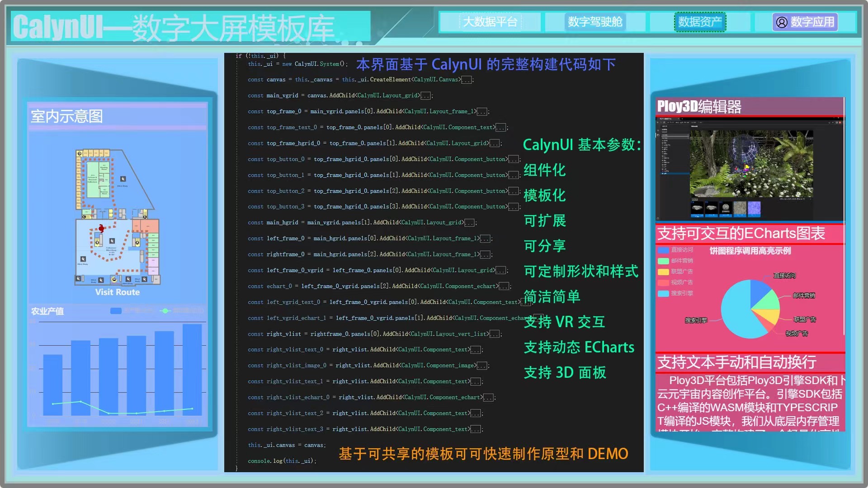Toggle the 直接访问 legend entry in pie chart

[675, 250]
